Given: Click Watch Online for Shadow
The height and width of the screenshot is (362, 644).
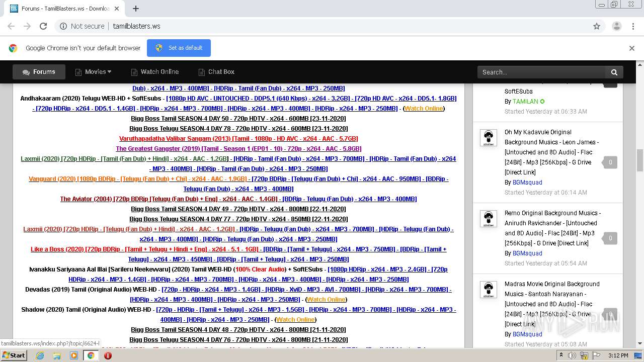Looking at the screenshot, I should [295, 320].
